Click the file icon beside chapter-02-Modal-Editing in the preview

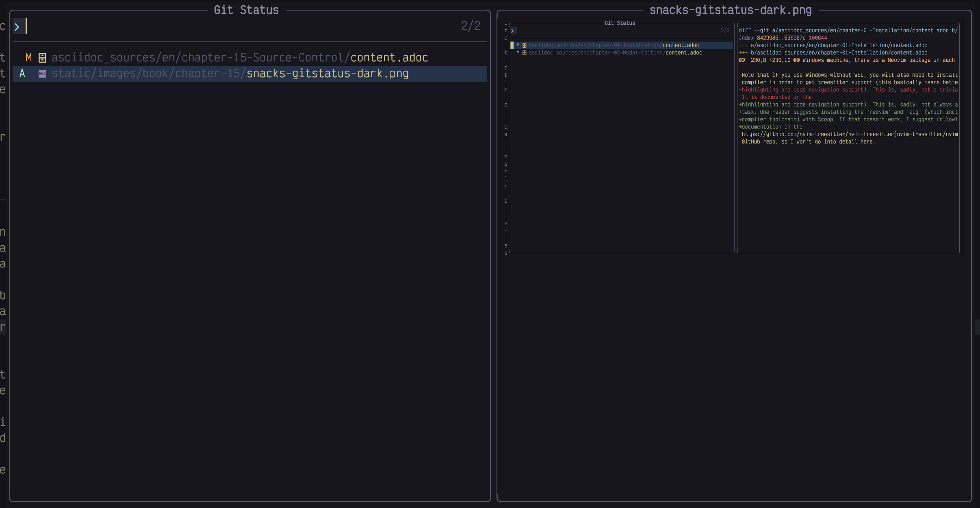525,53
